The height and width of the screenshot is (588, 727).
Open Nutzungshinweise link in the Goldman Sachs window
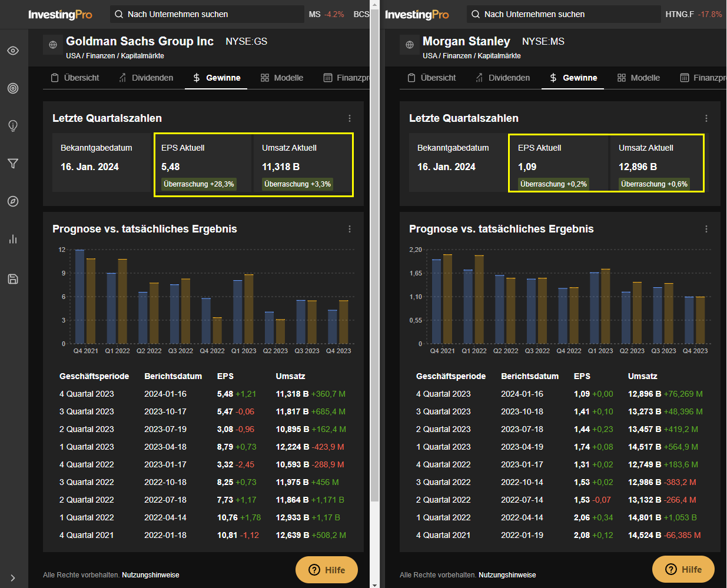click(151, 575)
